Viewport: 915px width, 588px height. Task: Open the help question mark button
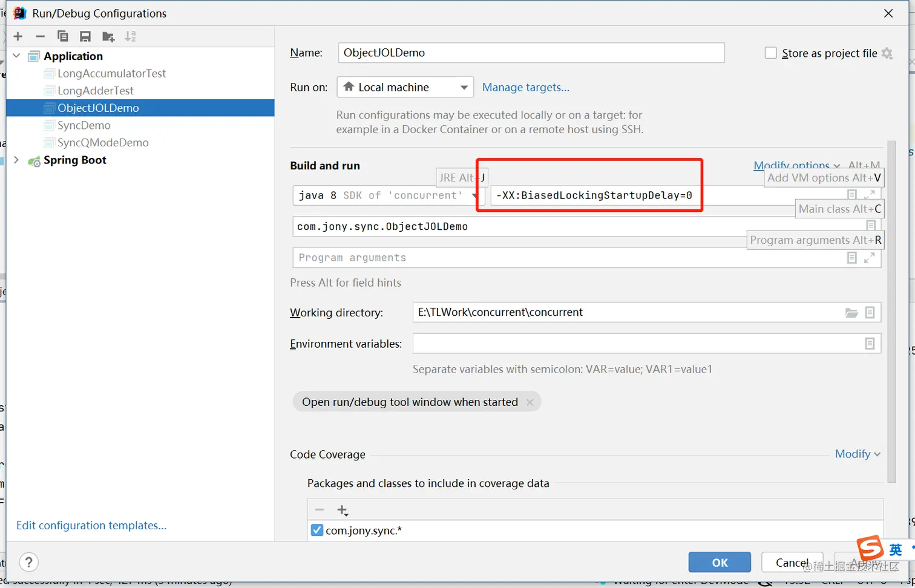pos(29,562)
